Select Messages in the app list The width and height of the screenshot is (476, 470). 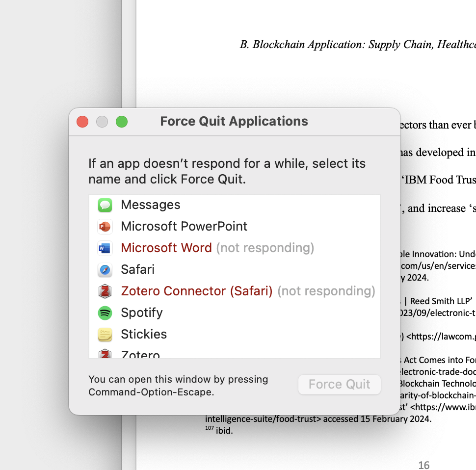pyautogui.click(x=235, y=205)
